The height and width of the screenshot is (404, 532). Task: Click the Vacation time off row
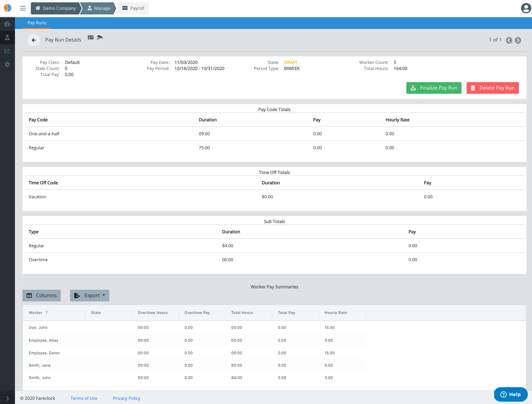tap(274, 197)
